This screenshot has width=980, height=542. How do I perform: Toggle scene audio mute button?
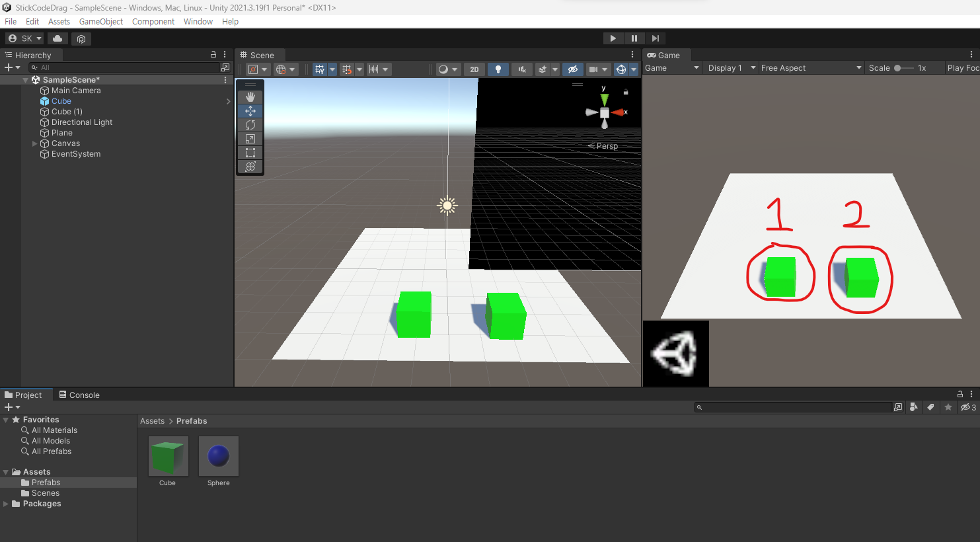(522, 69)
